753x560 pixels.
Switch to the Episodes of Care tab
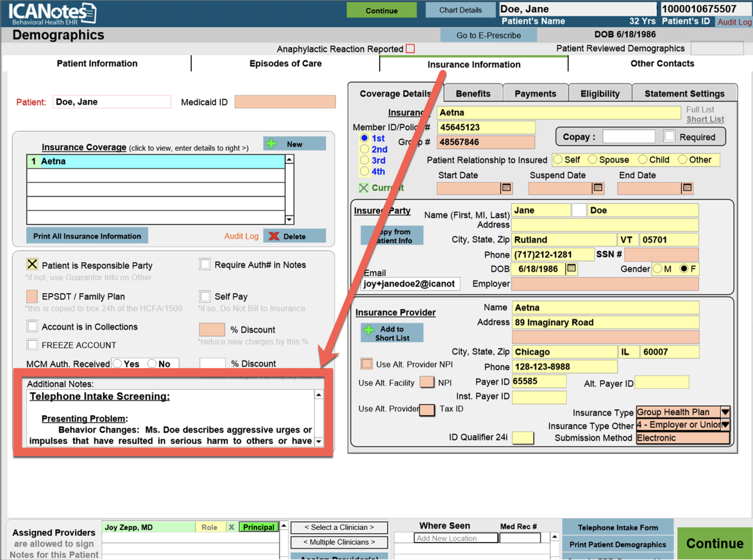[x=285, y=64]
